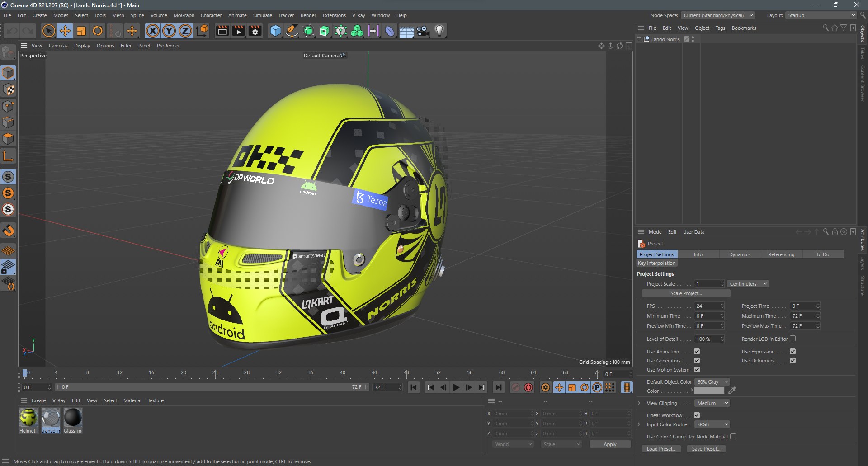This screenshot has width=868, height=466.
Task: Select the Scale tool
Action: click(x=81, y=31)
